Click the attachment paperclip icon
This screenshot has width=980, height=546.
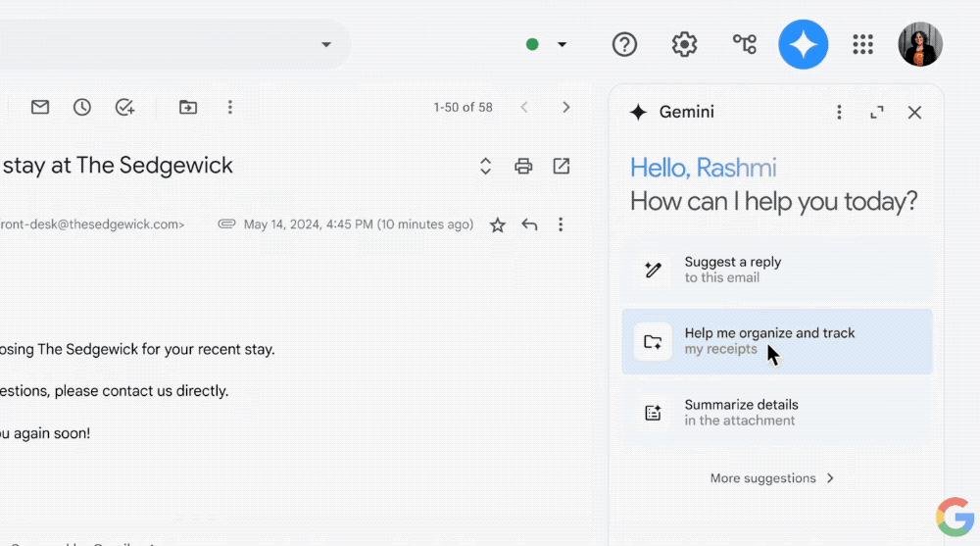click(x=226, y=223)
